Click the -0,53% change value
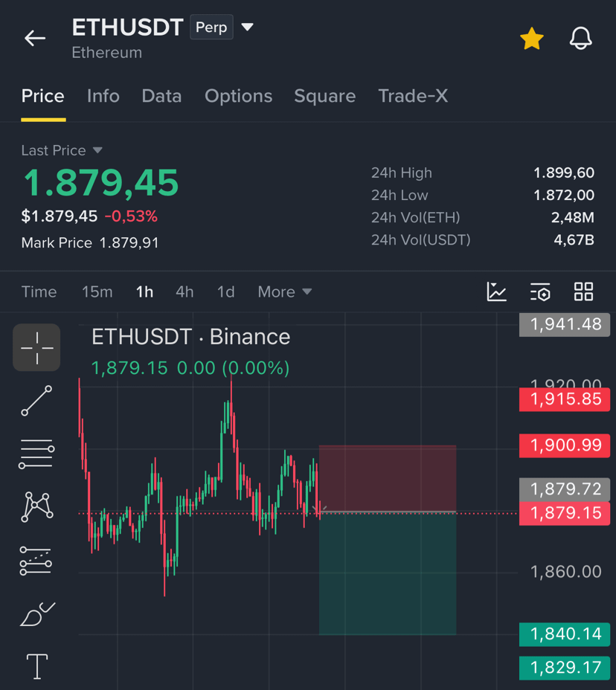616x690 pixels. pyautogui.click(x=131, y=216)
